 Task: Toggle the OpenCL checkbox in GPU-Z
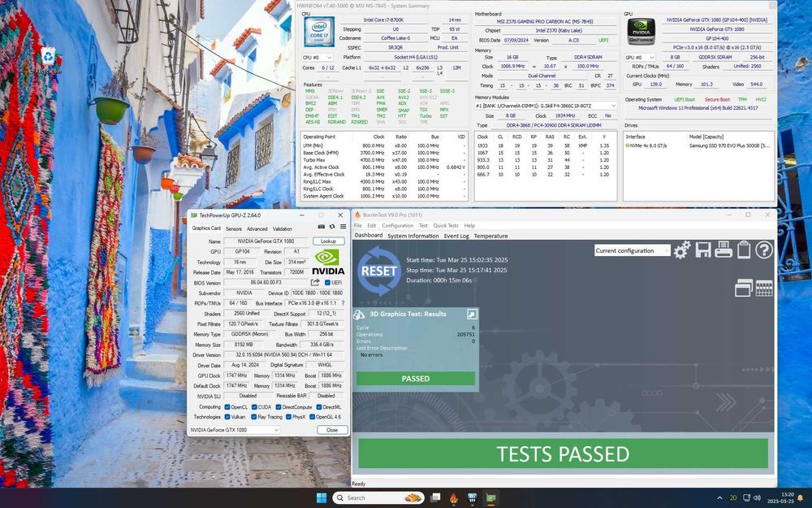point(227,407)
